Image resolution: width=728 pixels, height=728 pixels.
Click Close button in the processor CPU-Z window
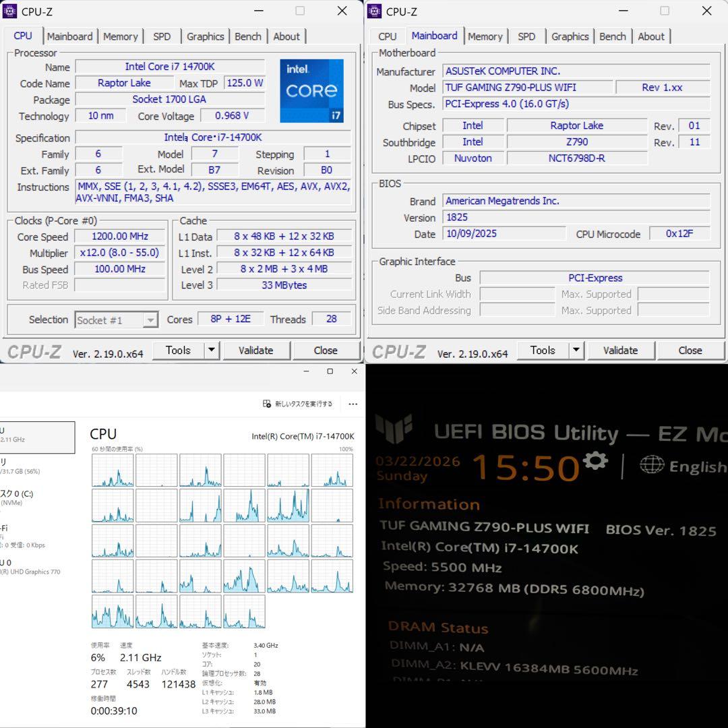(x=326, y=350)
